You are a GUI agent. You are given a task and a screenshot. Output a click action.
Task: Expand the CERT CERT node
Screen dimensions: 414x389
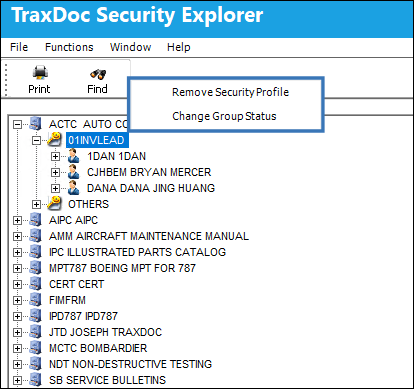tap(17, 284)
